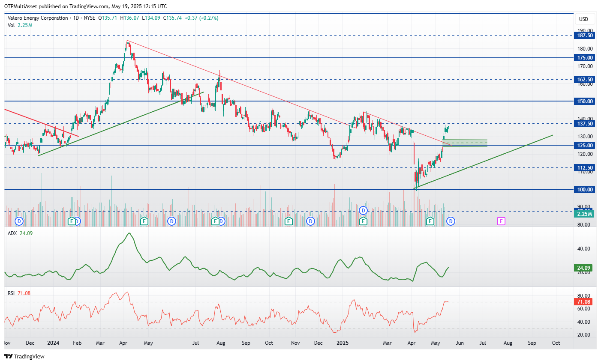
Task: Click the earnings E marker in late April 2025
Action: (430, 221)
